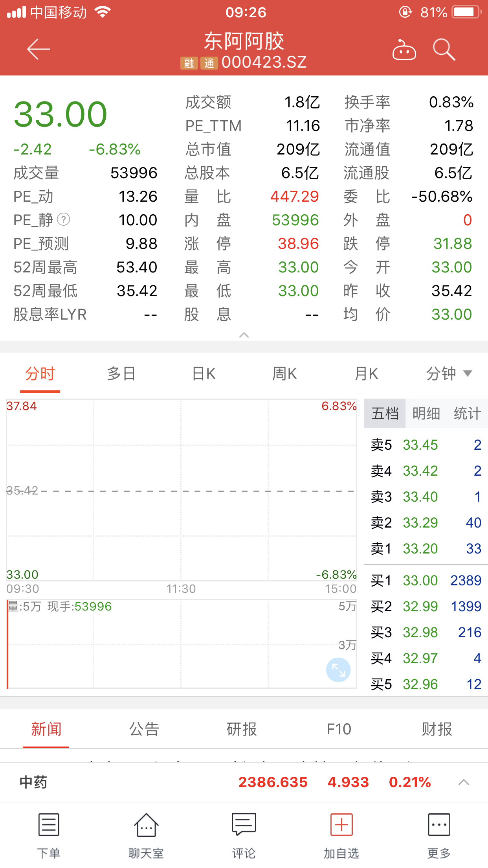
Task: Open the 财报 financial reports tab
Action: (x=437, y=730)
